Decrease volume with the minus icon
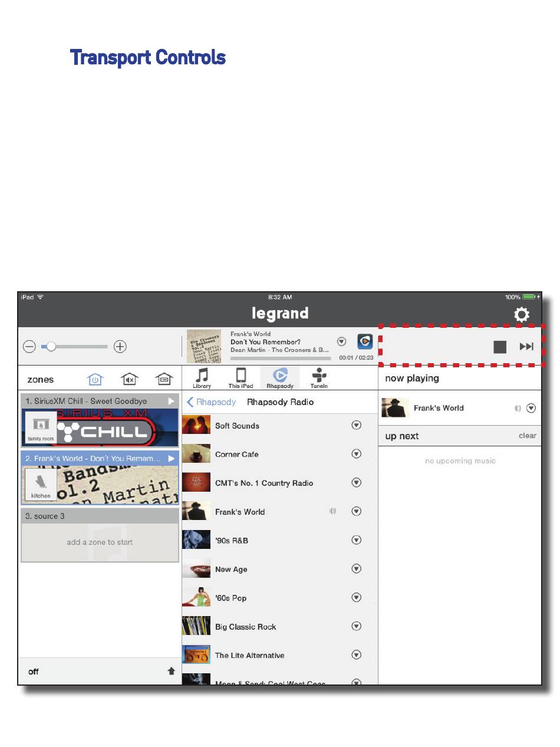 [x=29, y=347]
